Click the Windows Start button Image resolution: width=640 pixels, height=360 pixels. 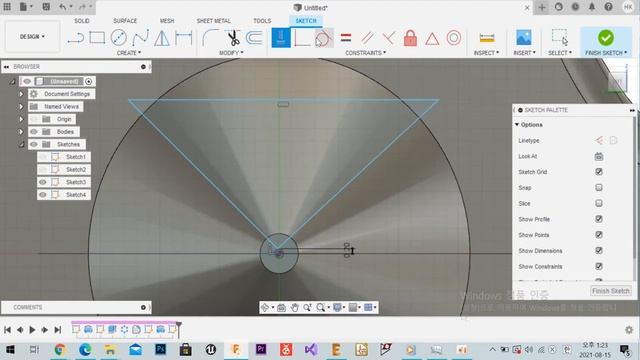9,350
